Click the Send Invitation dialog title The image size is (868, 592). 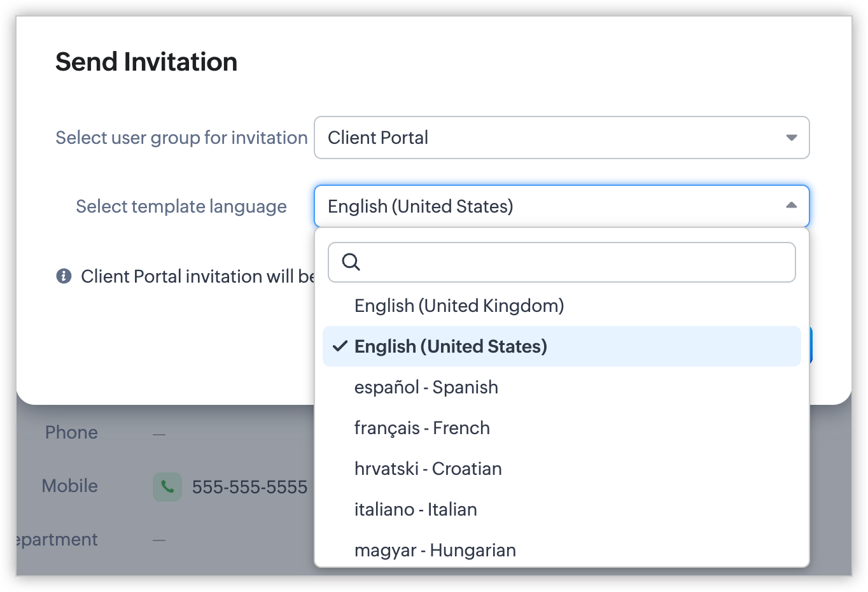(x=146, y=62)
